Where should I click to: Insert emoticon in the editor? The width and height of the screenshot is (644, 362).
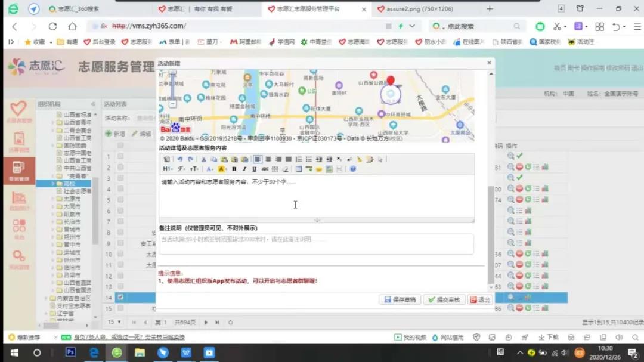[x=318, y=169]
